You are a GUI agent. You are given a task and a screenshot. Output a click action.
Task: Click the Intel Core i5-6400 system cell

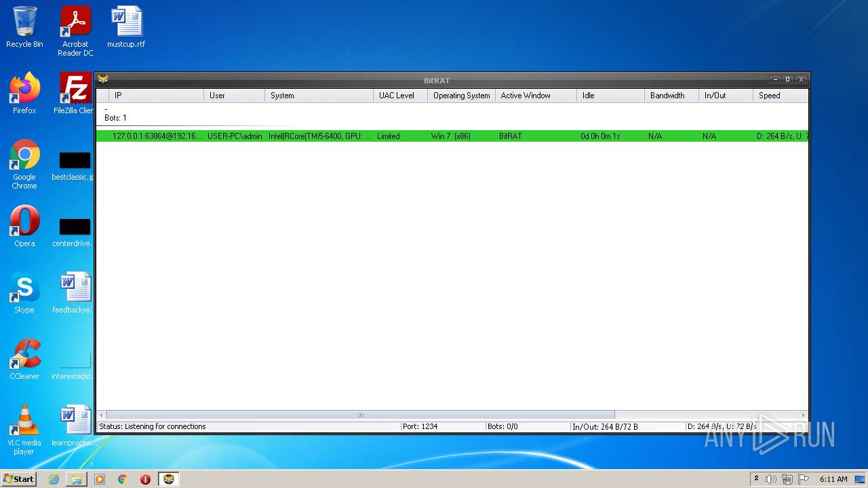pyautogui.click(x=319, y=136)
